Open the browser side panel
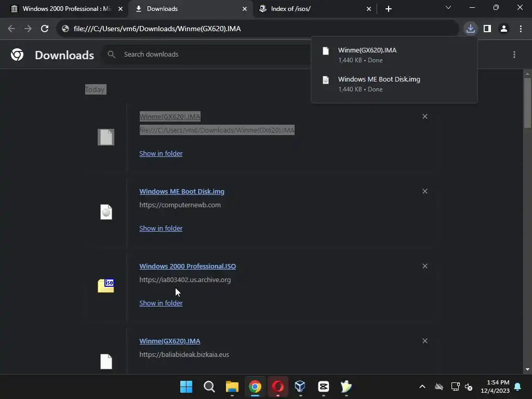Image resolution: width=532 pixels, height=399 pixels. pyautogui.click(x=487, y=29)
